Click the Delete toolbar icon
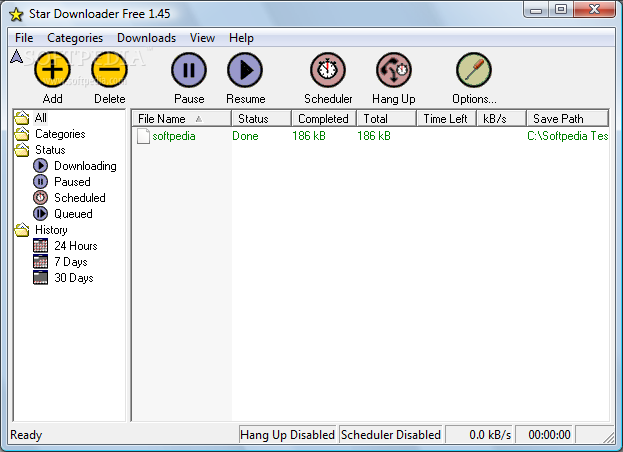This screenshot has height=452, width=623. pyautogui.click(x=109, y=71)
